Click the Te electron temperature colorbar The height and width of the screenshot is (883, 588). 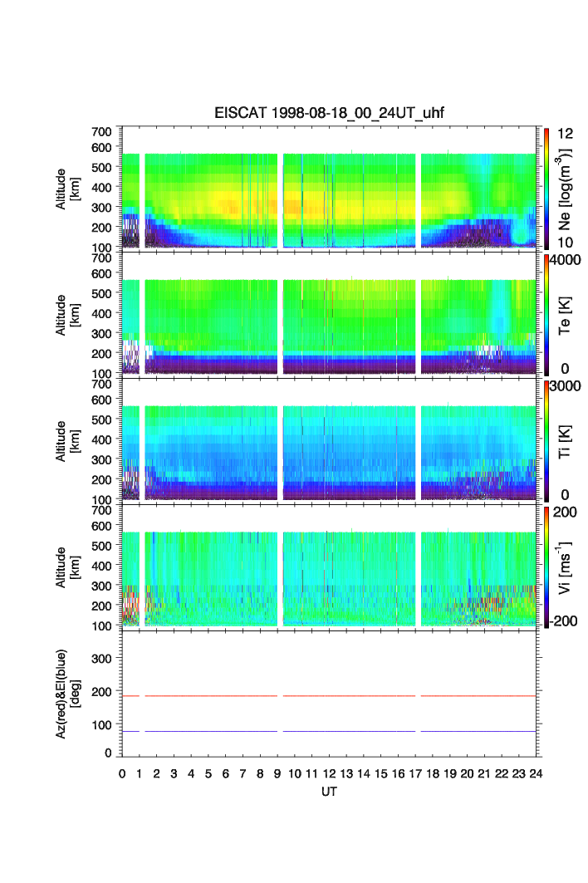click(546, 314)
